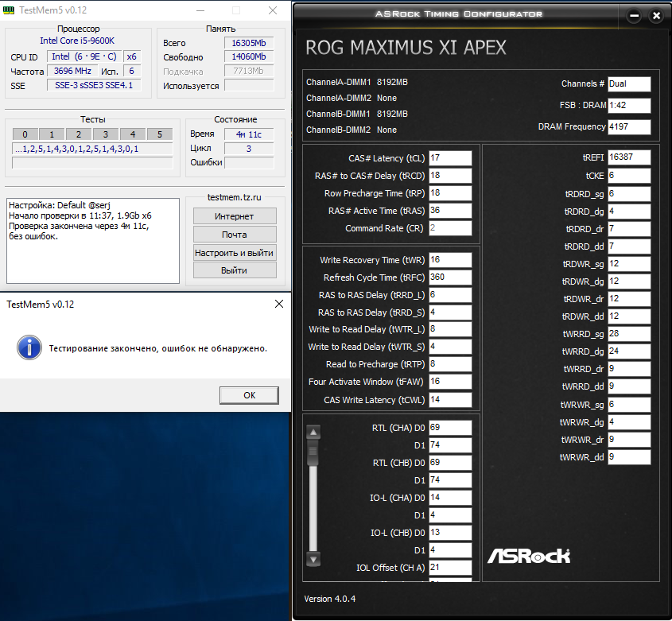The width and height of the screenshot is (672, 621).
Task: Click the Выйти button
Action: 235,270
